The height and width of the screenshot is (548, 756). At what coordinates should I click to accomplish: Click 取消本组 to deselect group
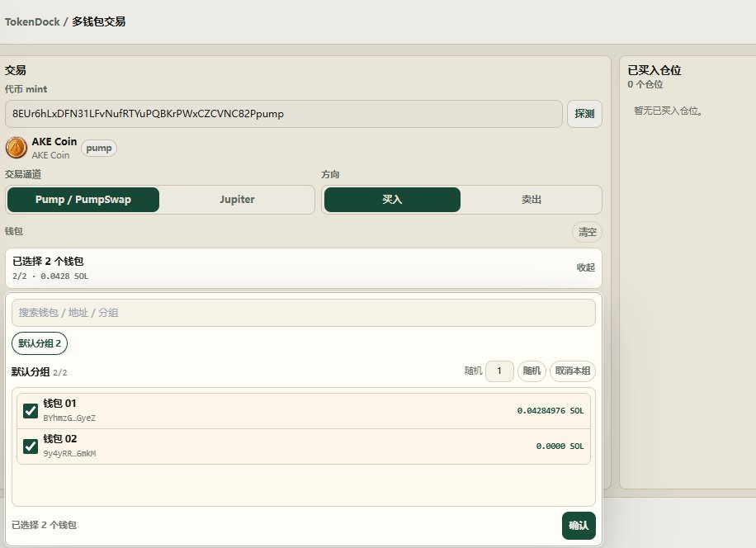pos(572,371)
